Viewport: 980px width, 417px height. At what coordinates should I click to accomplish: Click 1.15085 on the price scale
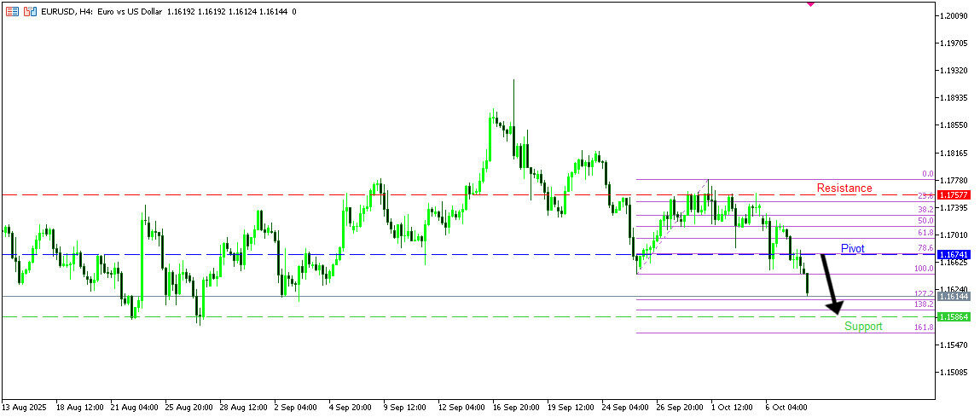click(x=958, y=373)
